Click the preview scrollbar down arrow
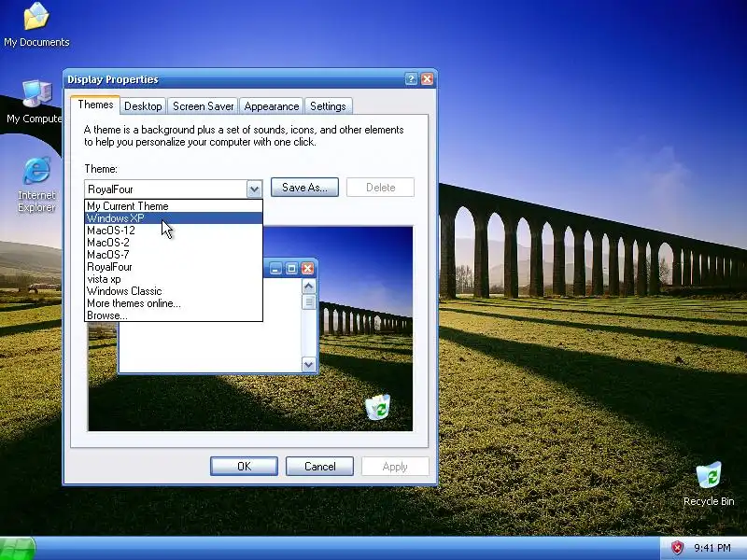Screen dimensions: 747x560 [309, 365]
